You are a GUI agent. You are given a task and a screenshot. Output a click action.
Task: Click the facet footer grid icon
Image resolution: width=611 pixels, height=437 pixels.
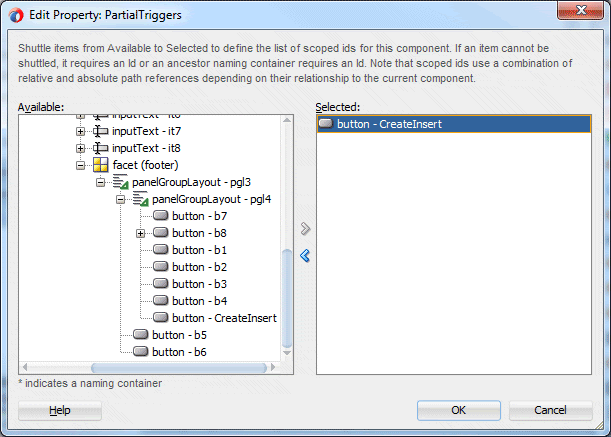coord(101,165)
